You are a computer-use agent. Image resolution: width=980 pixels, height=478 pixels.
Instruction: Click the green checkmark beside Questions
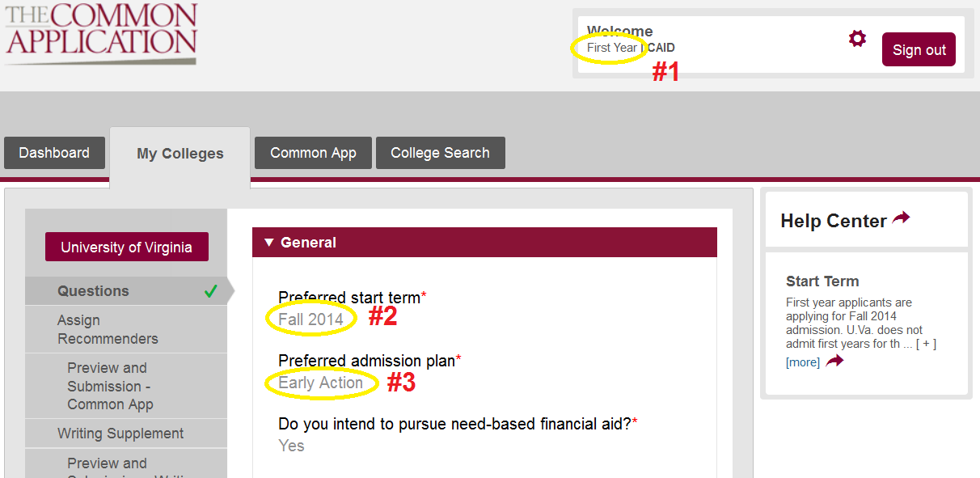pyautogui.click(x=211, y=291)
